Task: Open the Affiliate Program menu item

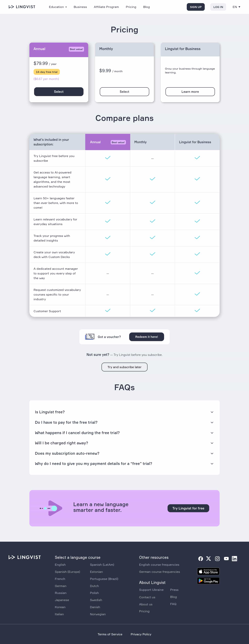Action: coord(106,7)
